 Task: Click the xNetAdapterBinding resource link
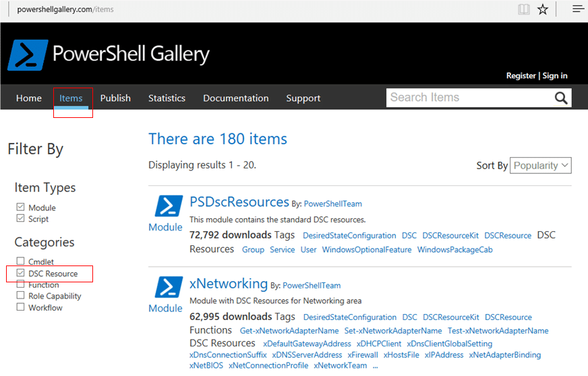[505, 355]
